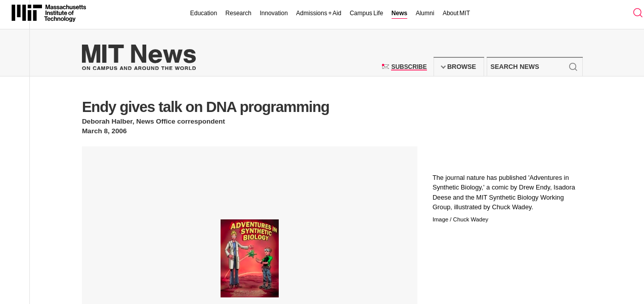Viewport: 644px width, 304px height.
Task: Open the Adventures in Synthetic Biology comic image
Action: (249, 258)
